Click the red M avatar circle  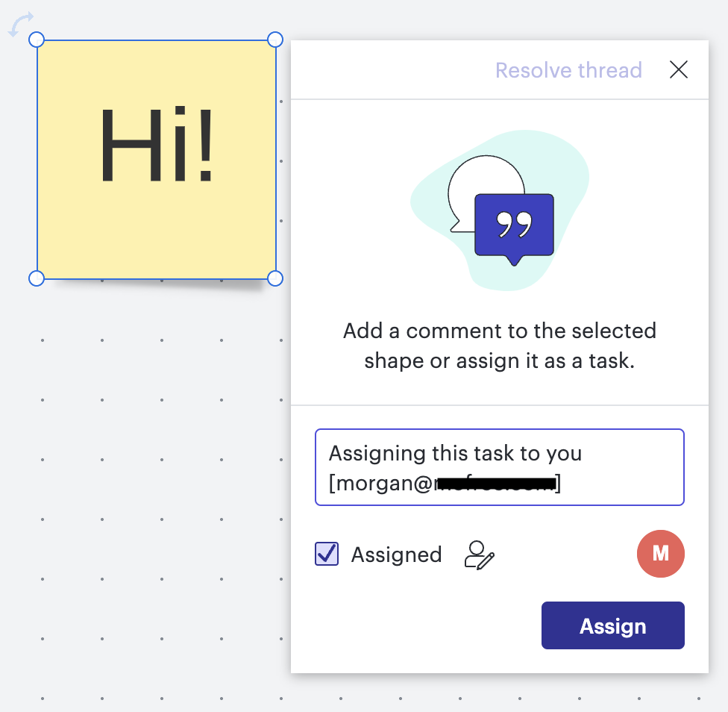[x=661, y=554]
